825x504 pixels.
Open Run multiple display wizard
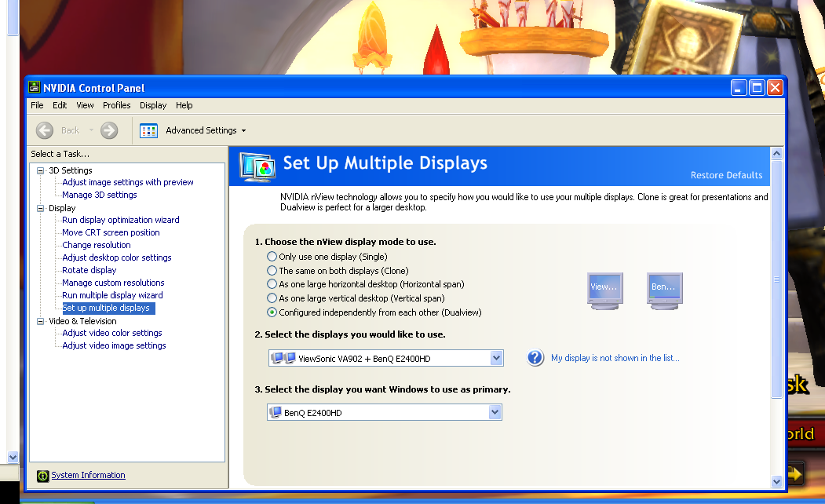click(112, 295)
